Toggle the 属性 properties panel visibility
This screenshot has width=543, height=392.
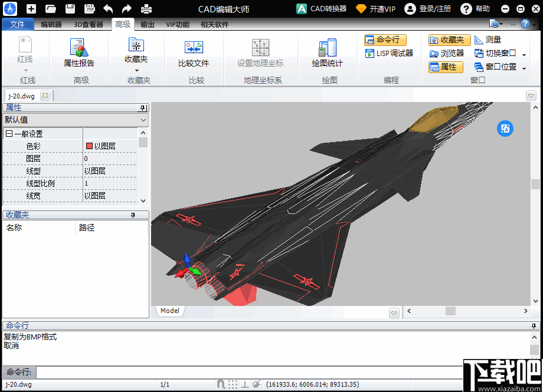pos(446,67)
